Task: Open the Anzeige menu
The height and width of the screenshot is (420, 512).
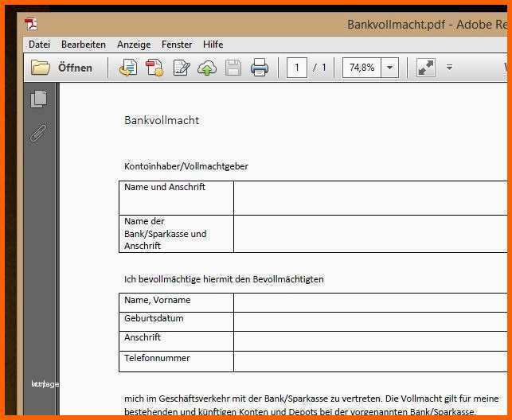Action: (134, 45)
